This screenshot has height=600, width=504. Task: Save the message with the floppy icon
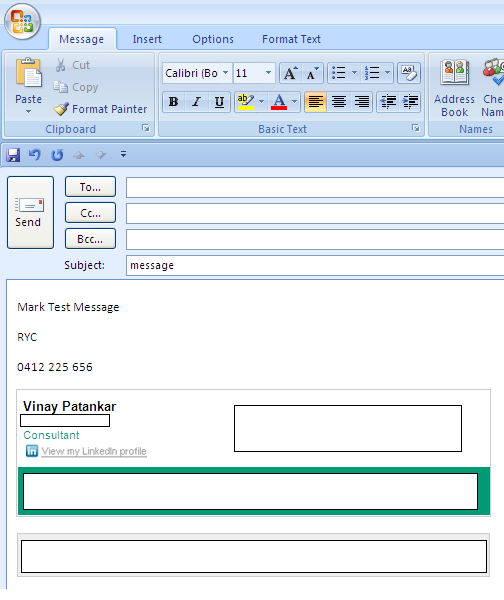tap(13, 155)
